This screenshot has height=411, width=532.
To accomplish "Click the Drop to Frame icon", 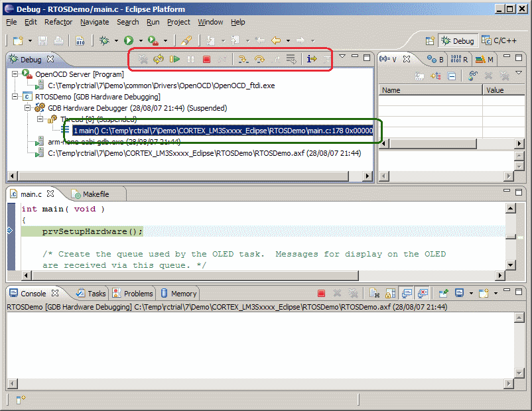I will point(291,60).
